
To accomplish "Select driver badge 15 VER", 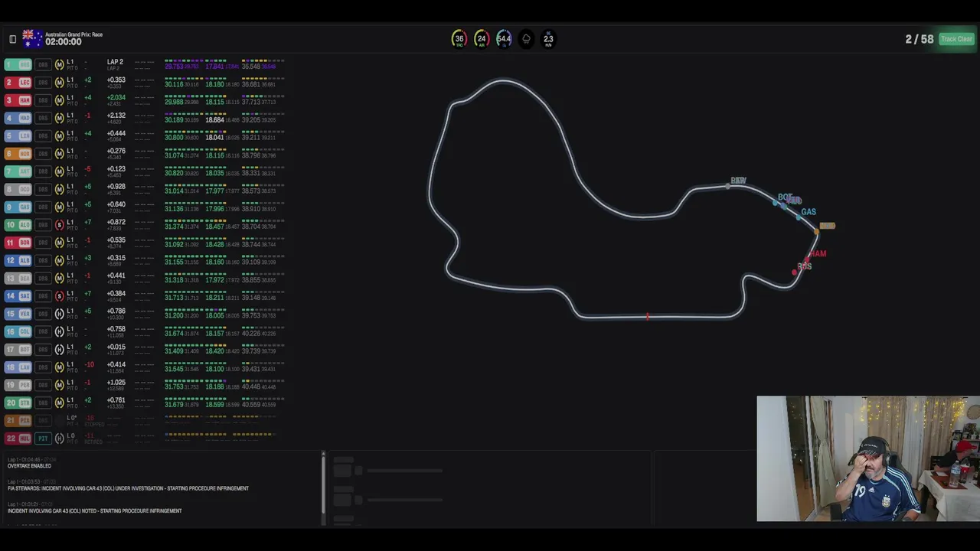I will tap(18, 314).
